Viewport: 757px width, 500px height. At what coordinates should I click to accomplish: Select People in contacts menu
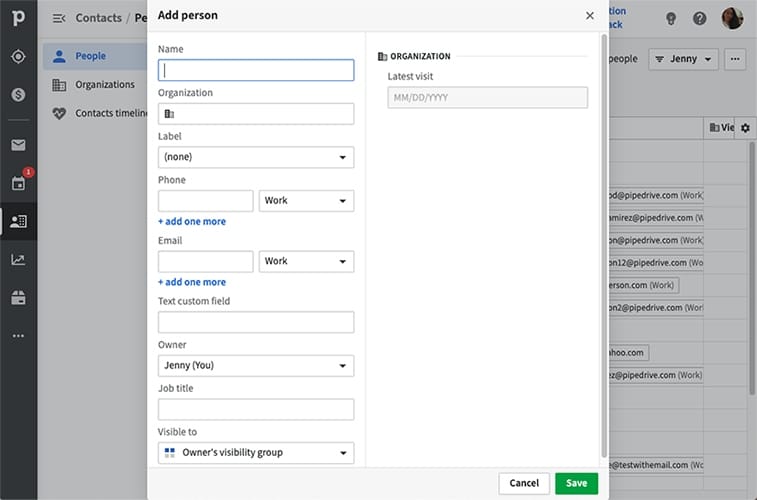click(x=96, y=56)
